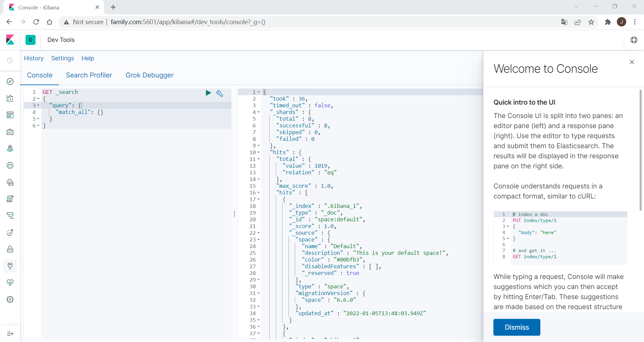Image resolution: width=644 pixels, height=342 pixels.
Task: Switch to the Grok Debugger tab
Action: (150, 75)
